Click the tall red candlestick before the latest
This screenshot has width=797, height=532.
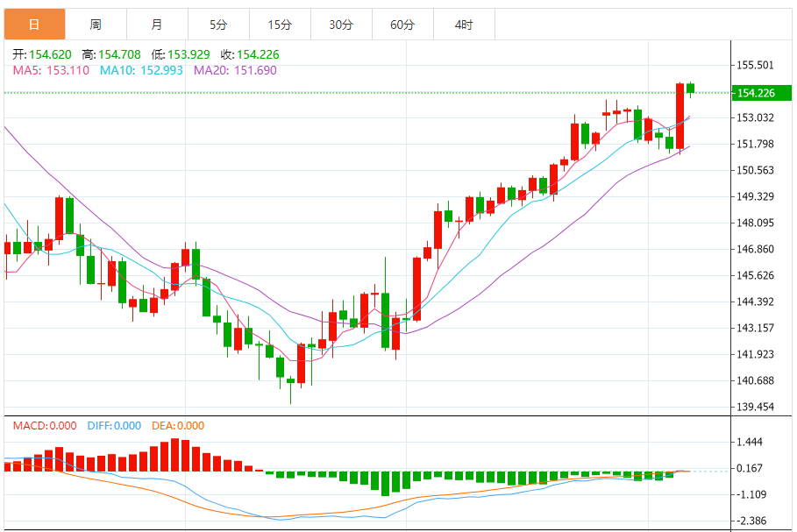tap(680, 116)
